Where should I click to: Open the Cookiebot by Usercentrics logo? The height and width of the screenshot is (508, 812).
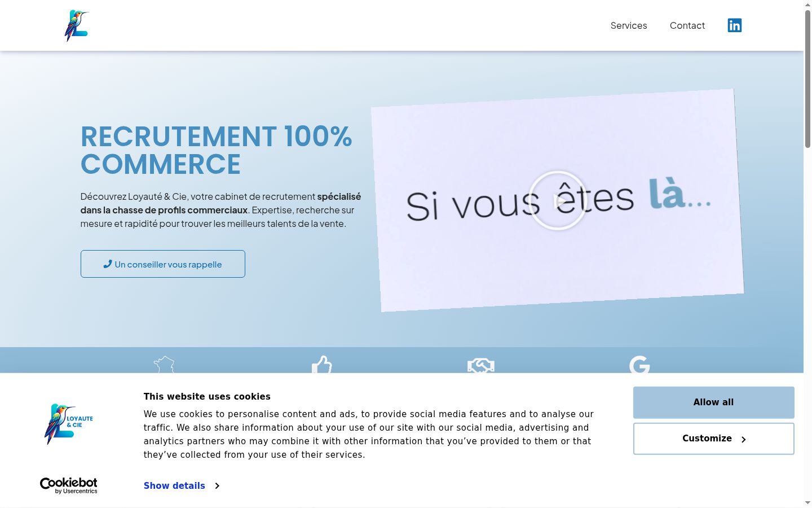click(69, 485)
